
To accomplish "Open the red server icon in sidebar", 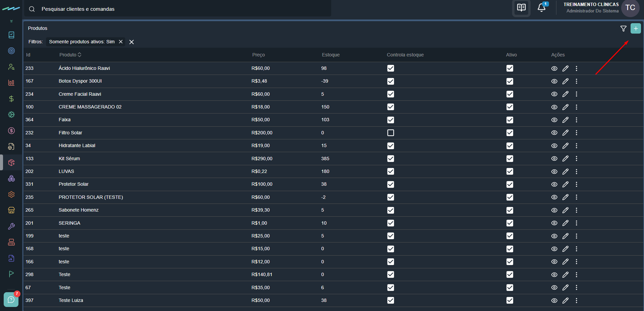I will click(11, 242).
